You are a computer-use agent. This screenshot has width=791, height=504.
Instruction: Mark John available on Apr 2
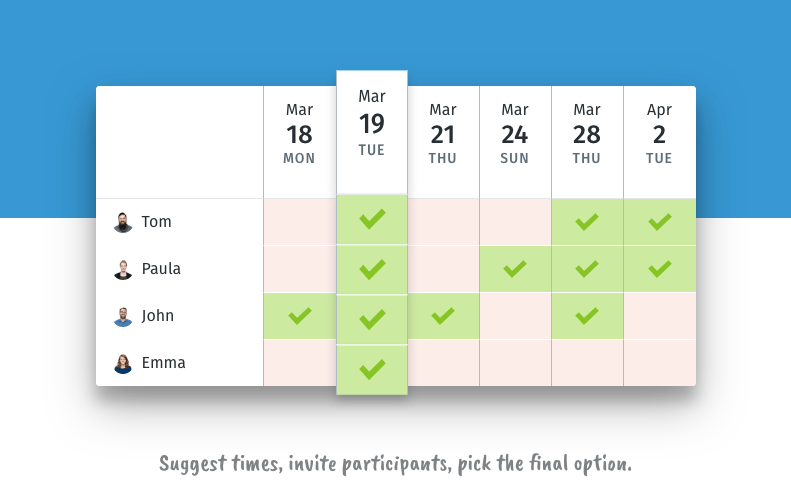[x=660, y=316]
